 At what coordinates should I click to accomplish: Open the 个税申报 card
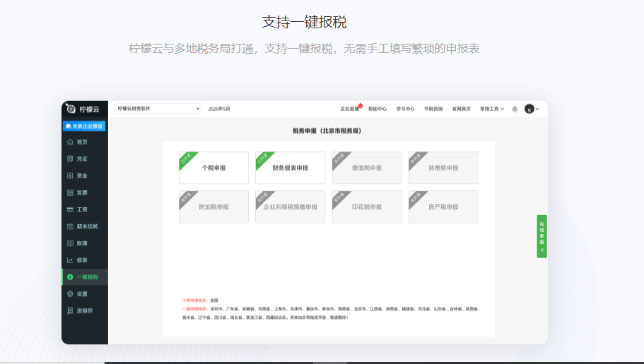[213, 168]
